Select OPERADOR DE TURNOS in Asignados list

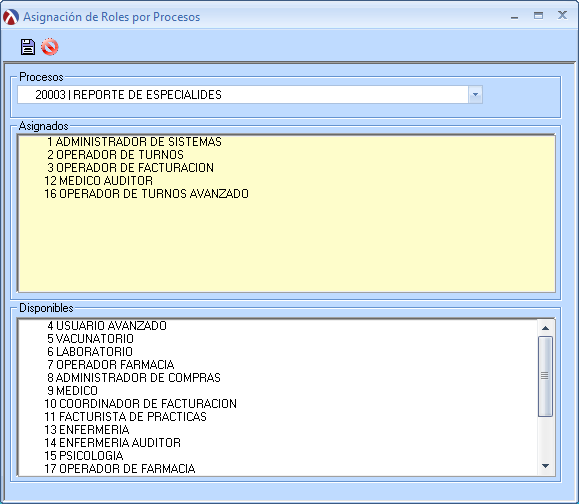(x=115, y=155)
